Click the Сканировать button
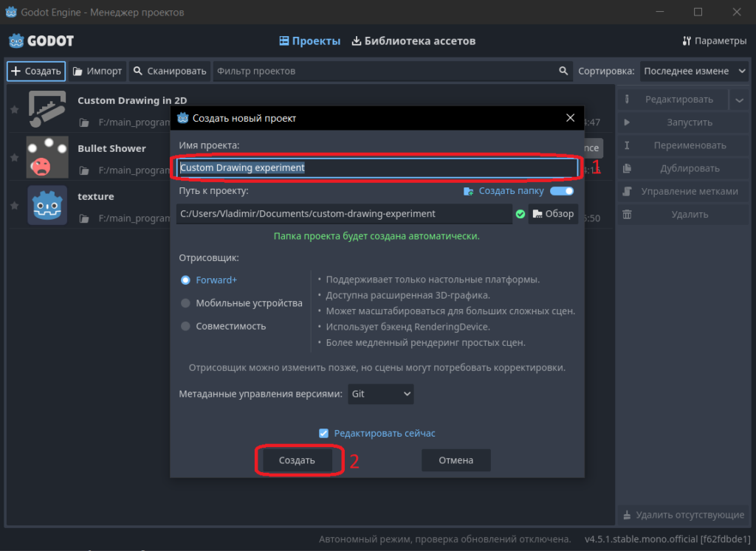 (x=170, y=72)
